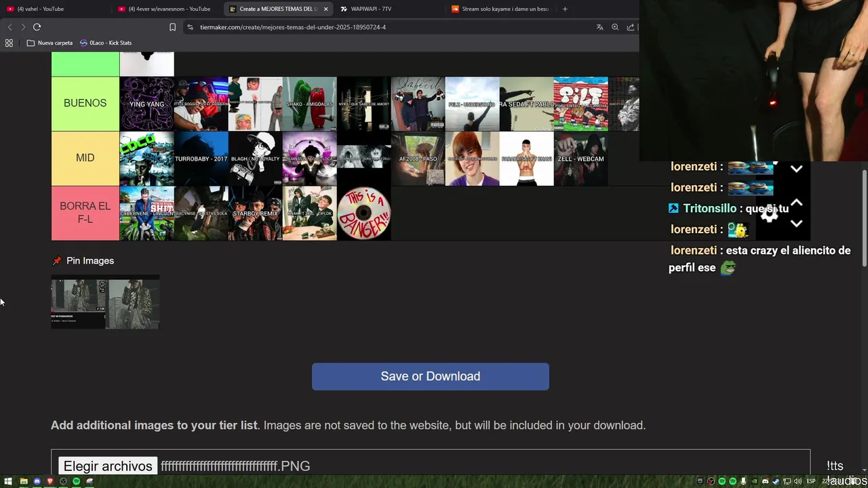Select the AF2008 - PASO cover
Image resolution: width=868 pixels, height=488 pixels.
418,159
